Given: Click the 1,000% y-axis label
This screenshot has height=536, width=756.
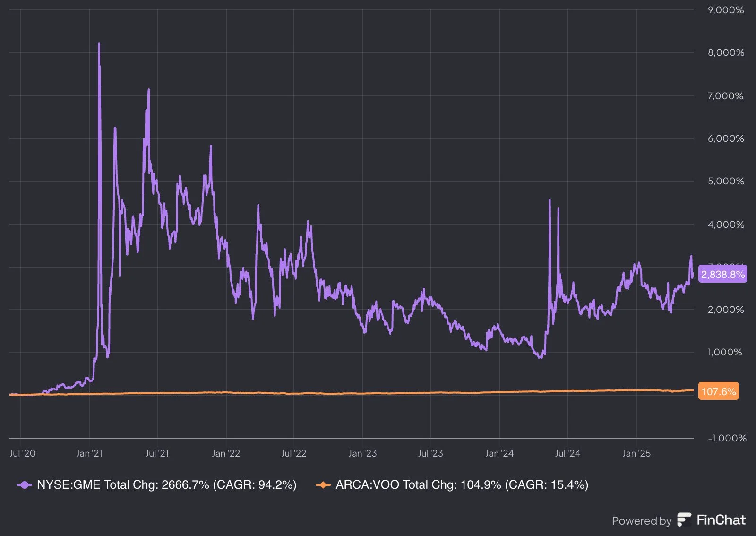Looking at the screenshot, I should (x=725, y=352).
